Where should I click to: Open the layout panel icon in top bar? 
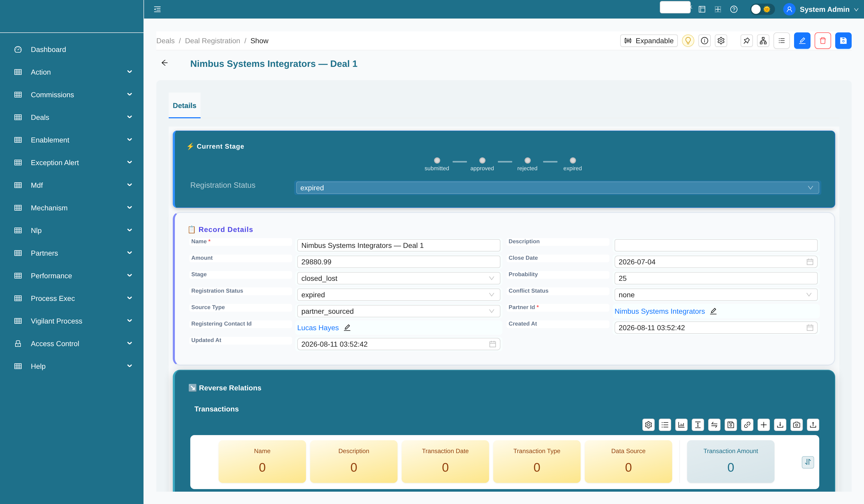tap(702, 9)
